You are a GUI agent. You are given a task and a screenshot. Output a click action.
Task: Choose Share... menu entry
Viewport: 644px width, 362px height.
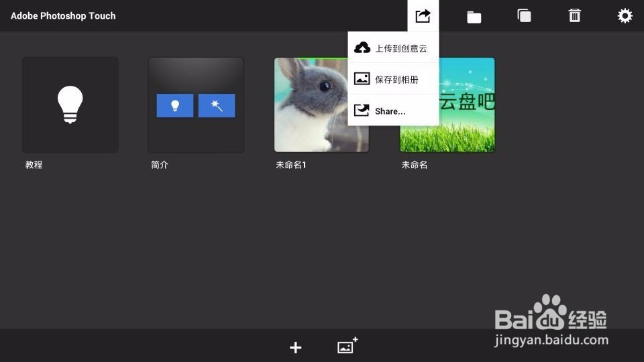[393, 111]
